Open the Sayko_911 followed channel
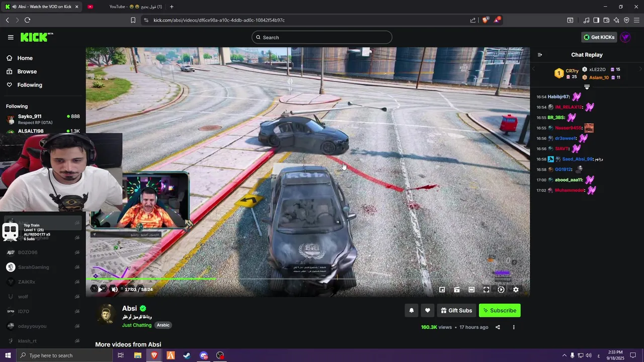Image resolution: width=644 pixels, height=362 pixels. [43, 119]
